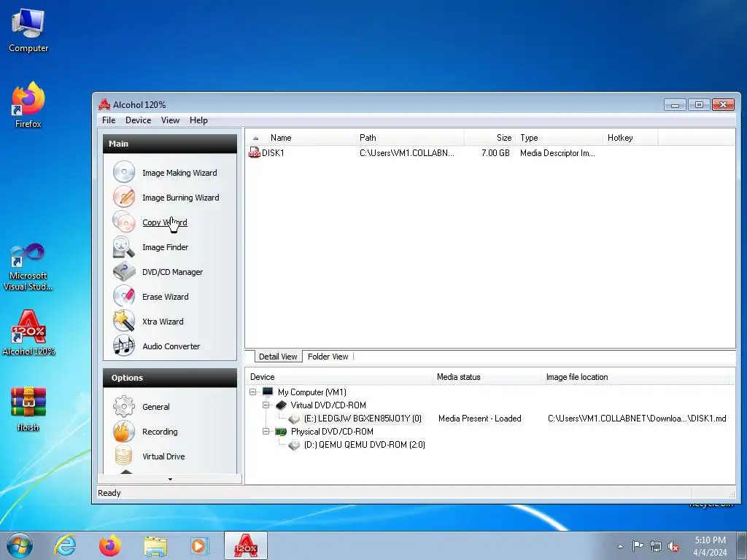Open Windows Explorer from the taskbar

[x=155, y=545]
